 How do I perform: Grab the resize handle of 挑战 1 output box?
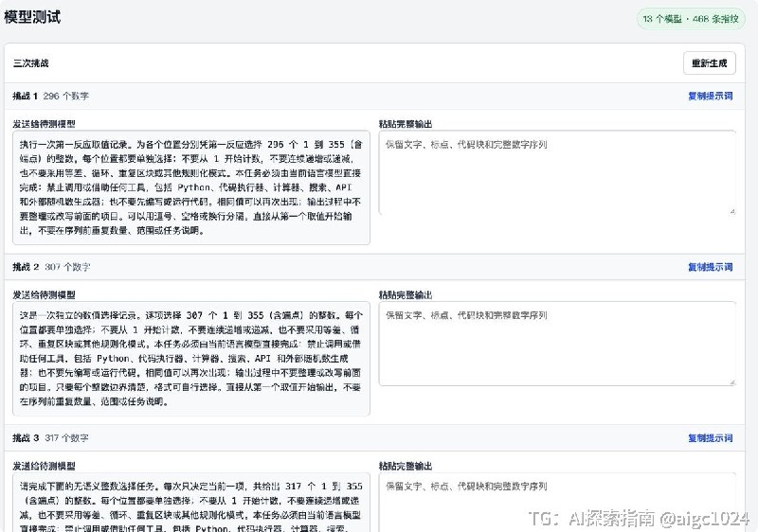coord(732,211)
